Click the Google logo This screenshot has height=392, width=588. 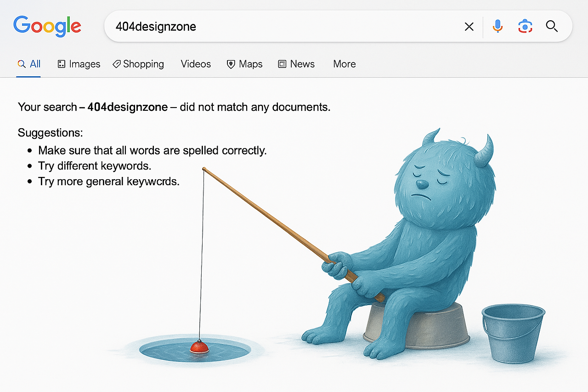(x=47, y=27)
